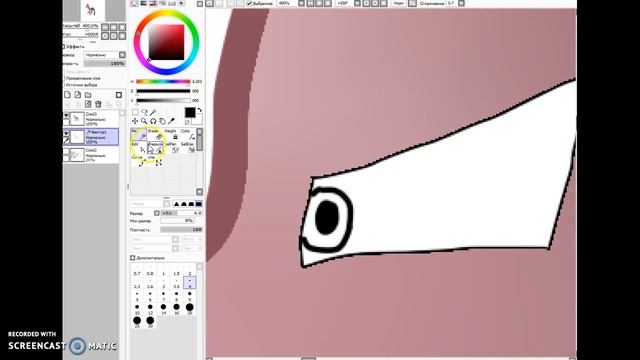640x360 pixels.
Task: Select the Curve tool
Action: click(x=139, y=160)
